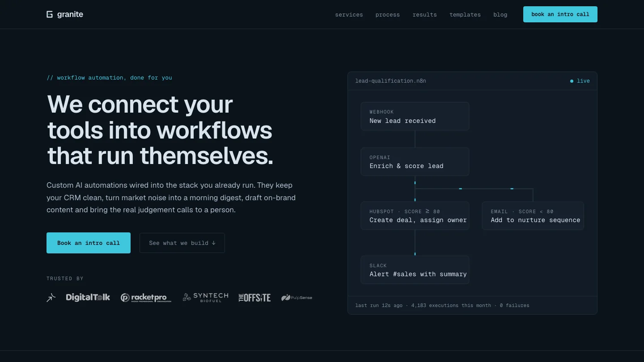Click the racketpro logo
The height and width of the screenshot is (362, 644).
pyautogui.click(x=146, y=298)
